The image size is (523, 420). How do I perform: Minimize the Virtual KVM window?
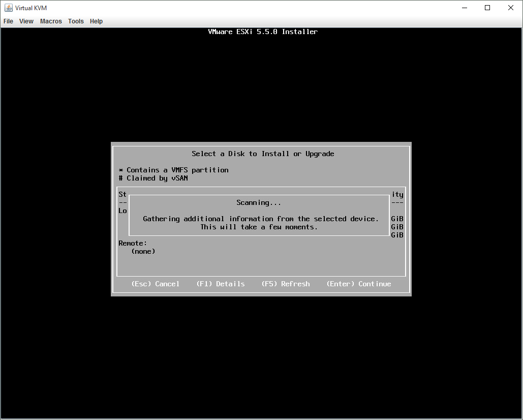tap(465, 8)
